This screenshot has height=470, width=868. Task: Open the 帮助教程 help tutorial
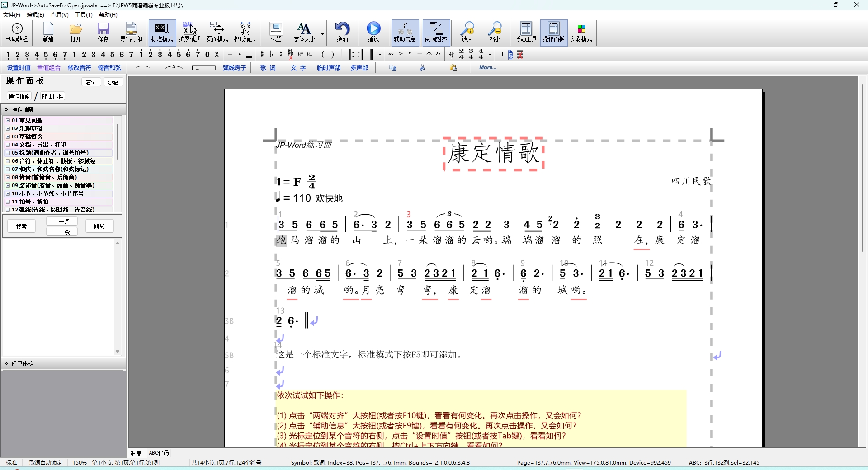coord(17,33)
